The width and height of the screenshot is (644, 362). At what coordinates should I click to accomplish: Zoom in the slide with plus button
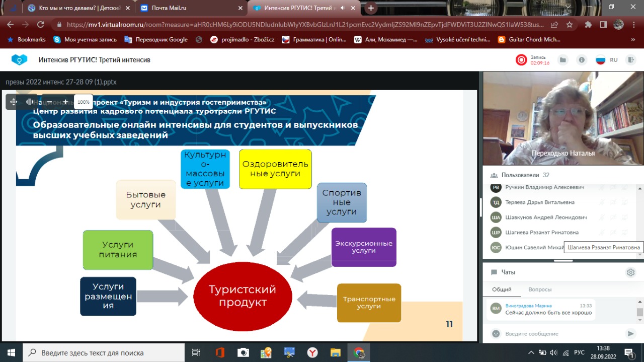65,102
